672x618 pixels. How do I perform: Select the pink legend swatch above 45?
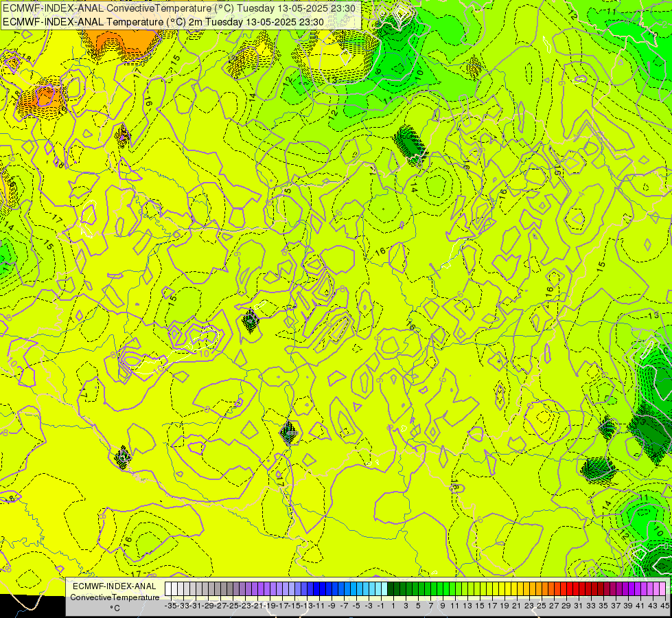pos(662,589)
